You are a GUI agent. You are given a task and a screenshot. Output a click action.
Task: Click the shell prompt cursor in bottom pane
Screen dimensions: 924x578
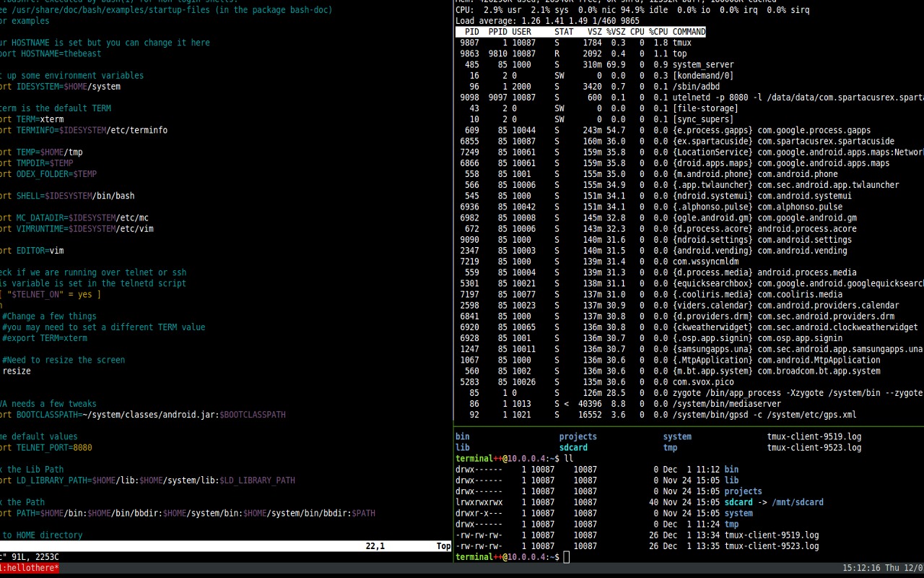tap(567, 557)
